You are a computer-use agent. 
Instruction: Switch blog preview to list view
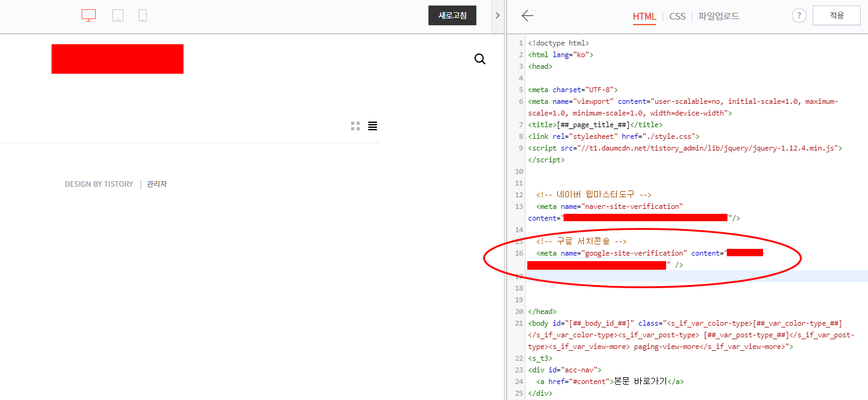[373, 126]
